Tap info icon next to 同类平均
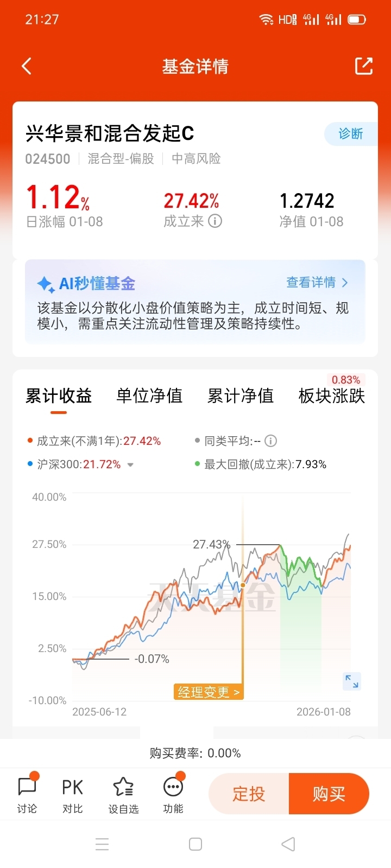The width and height of the screenshot is (391, 868). pos(270,441)
